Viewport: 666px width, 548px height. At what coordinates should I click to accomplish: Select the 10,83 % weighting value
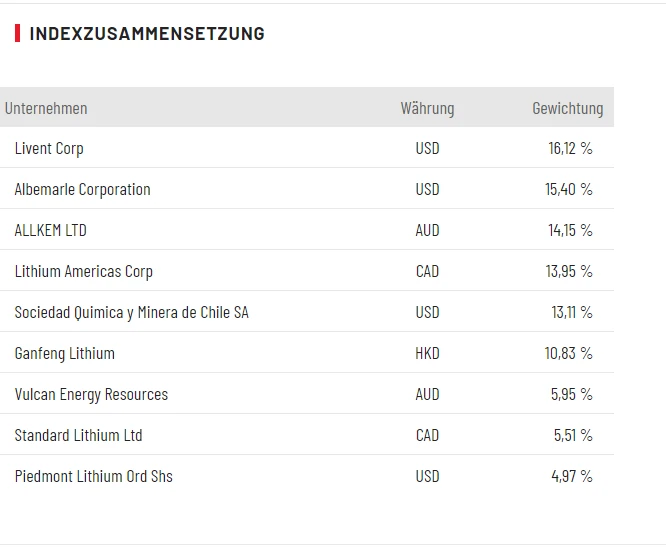tap(569, 353)
